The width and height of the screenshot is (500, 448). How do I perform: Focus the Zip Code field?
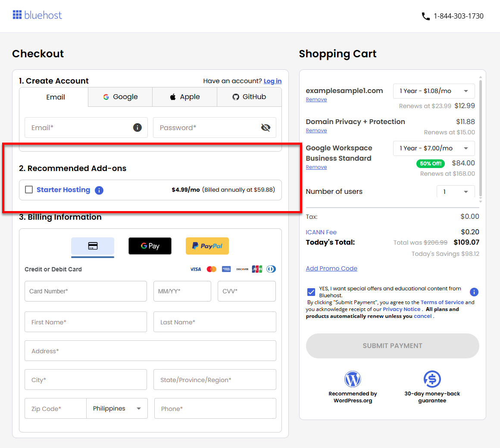(x=56, y=408)
